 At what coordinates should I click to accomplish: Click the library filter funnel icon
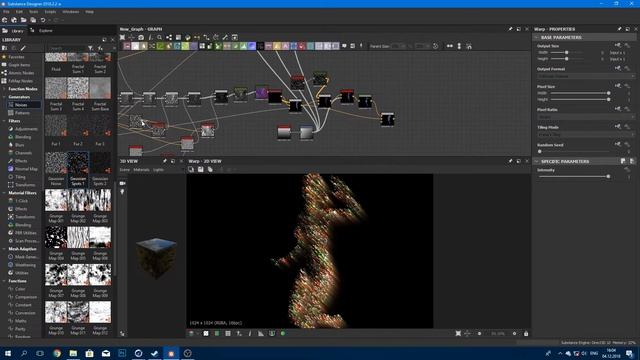(x=90, y=48)
